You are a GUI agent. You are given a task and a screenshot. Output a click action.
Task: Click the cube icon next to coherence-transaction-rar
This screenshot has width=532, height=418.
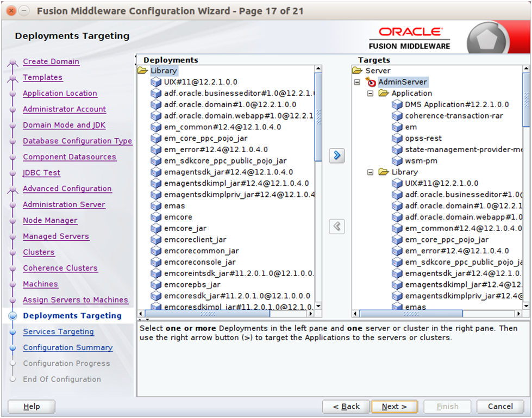coord(397,116)
